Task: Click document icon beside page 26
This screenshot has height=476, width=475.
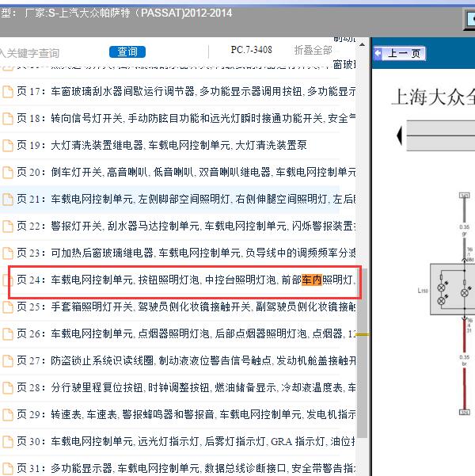Action: (8, 334)
